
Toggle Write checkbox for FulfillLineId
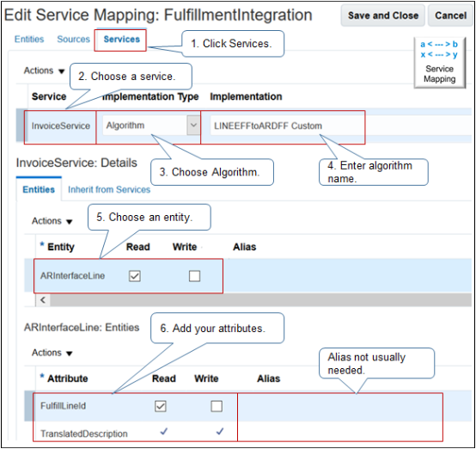click(217, 406)
